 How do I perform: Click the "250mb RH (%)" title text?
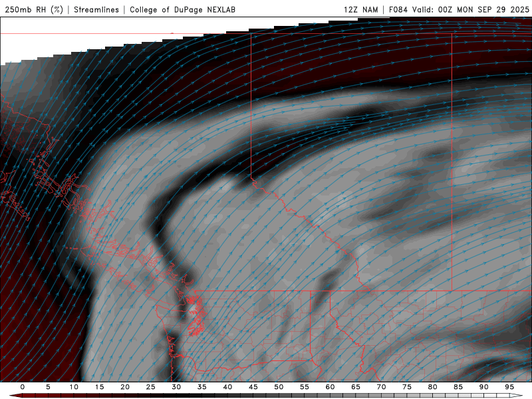click(x=34, y=9)
